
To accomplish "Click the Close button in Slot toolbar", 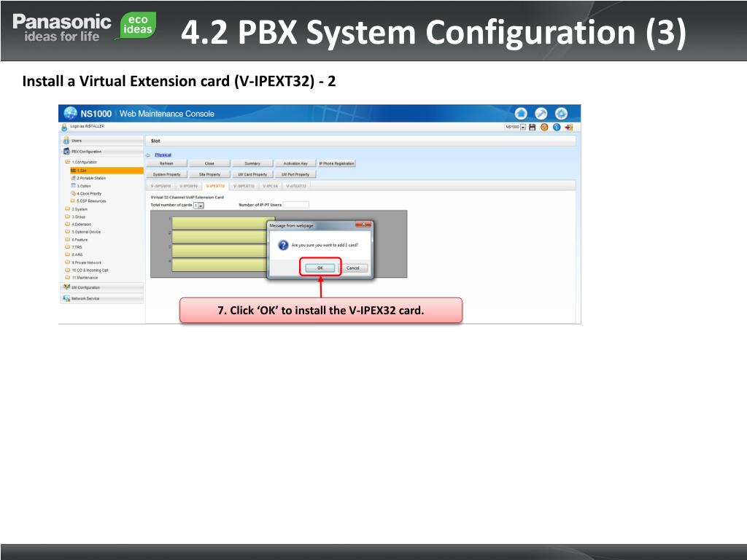I will [x=209, y=163].
